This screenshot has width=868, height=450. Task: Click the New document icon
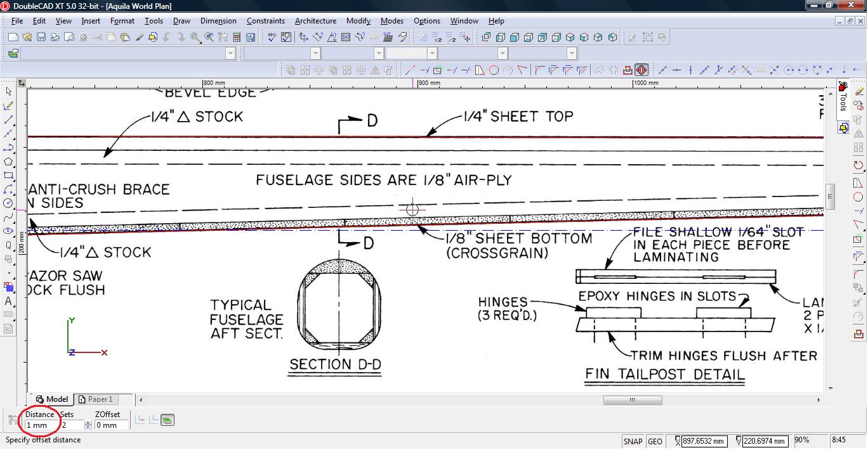(x=13, y=37)
